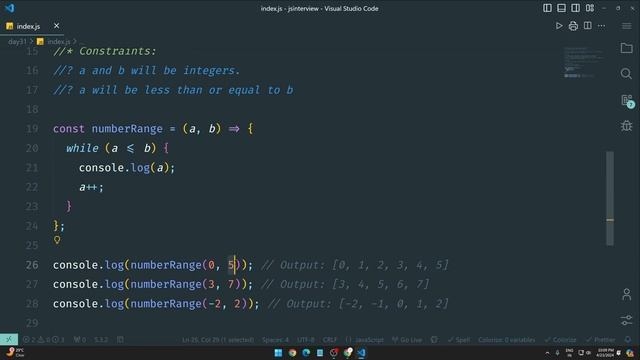Toggle the Spell checker in the status bar

coord(459,340)
